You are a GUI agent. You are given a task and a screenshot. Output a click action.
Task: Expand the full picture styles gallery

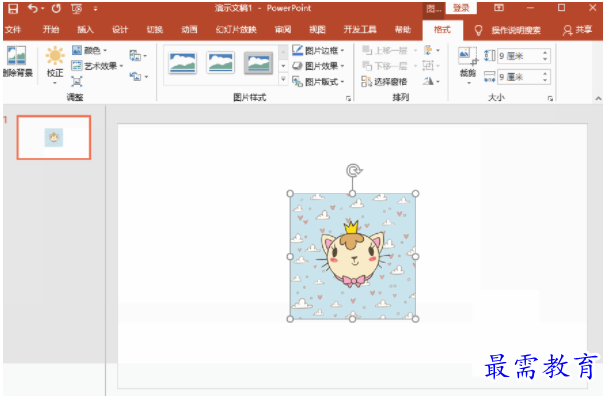pos(283,79)
